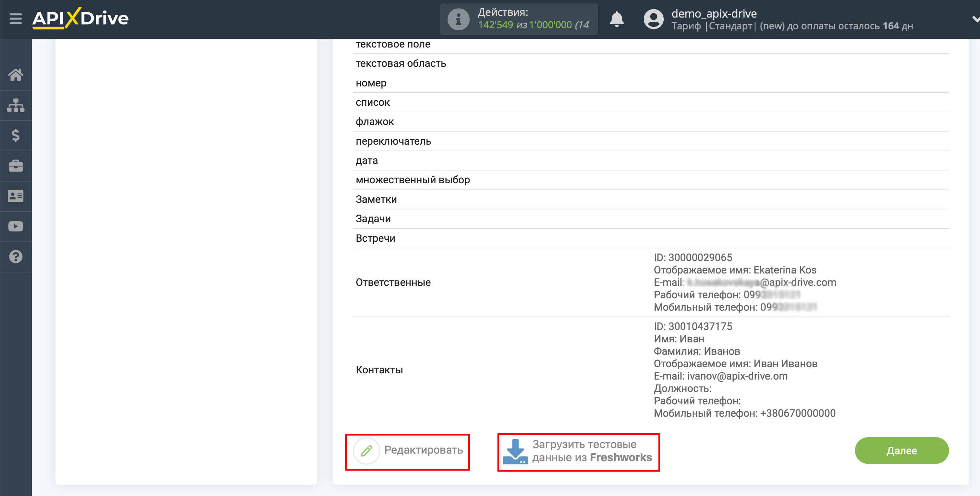Open billing dollar icon in sidebar

pyautogui.click(x=16, y=135)
